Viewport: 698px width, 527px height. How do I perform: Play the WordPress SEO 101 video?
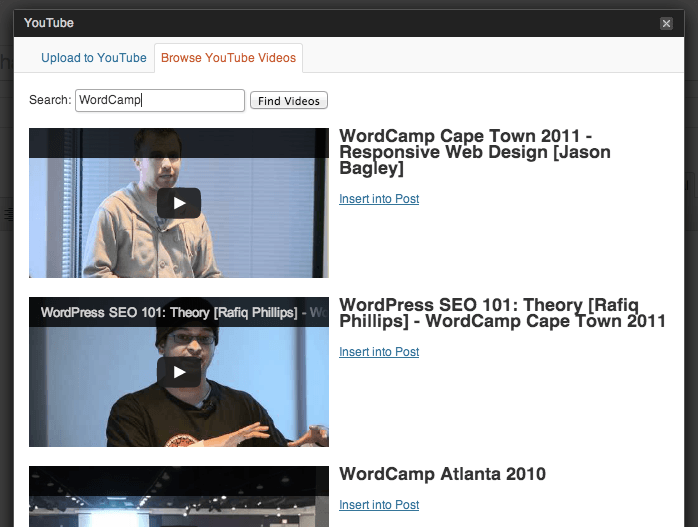179,372
